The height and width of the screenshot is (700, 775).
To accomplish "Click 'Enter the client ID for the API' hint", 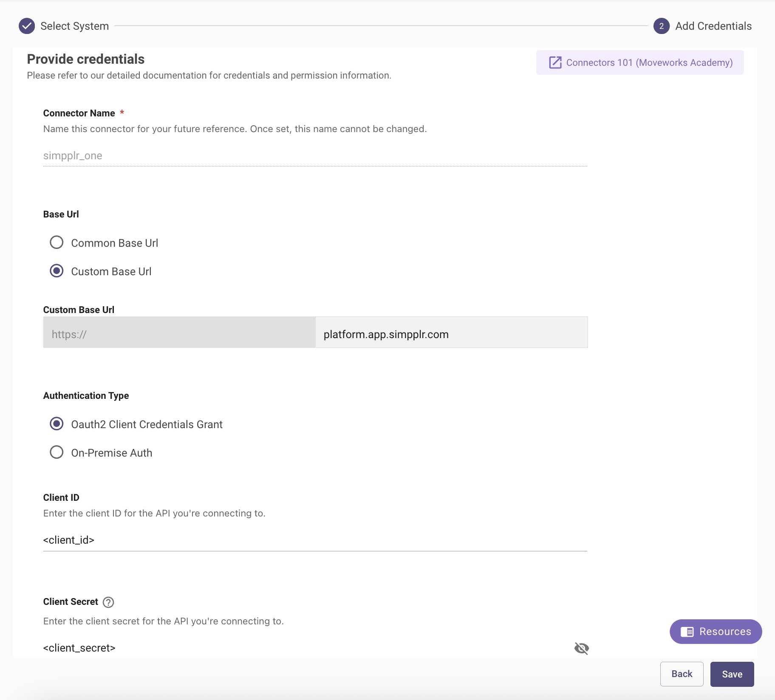I will pyautogui.click(x=154, y=514).
